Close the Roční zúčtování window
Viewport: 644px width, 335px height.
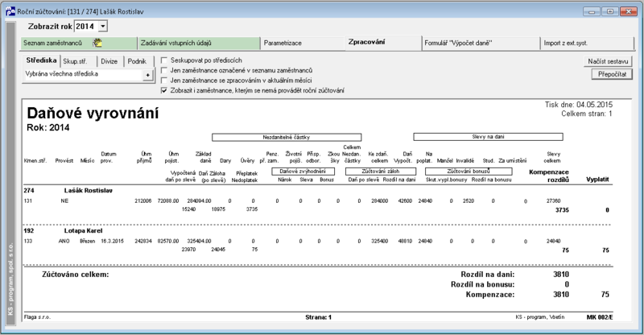[x=629, y=11]
